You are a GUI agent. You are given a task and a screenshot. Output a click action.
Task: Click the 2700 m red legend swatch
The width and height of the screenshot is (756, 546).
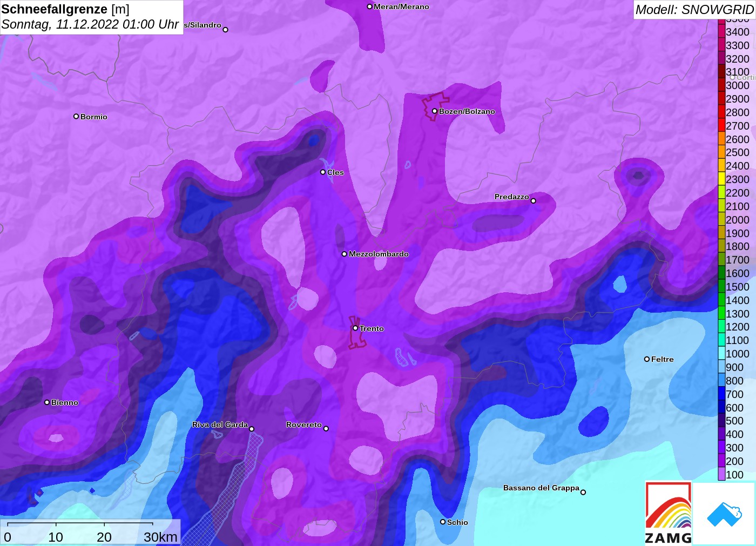pyautogui.click(x=721, y=125)
